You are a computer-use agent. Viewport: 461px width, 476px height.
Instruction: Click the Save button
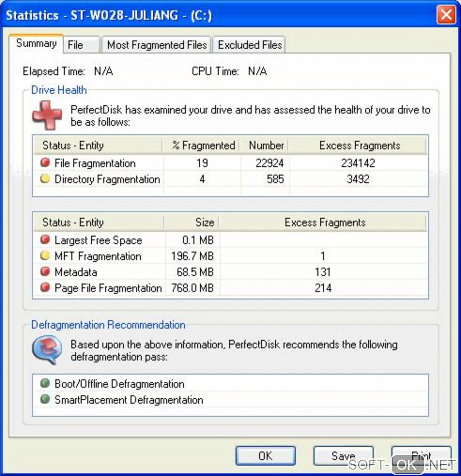tap(343, 456)
